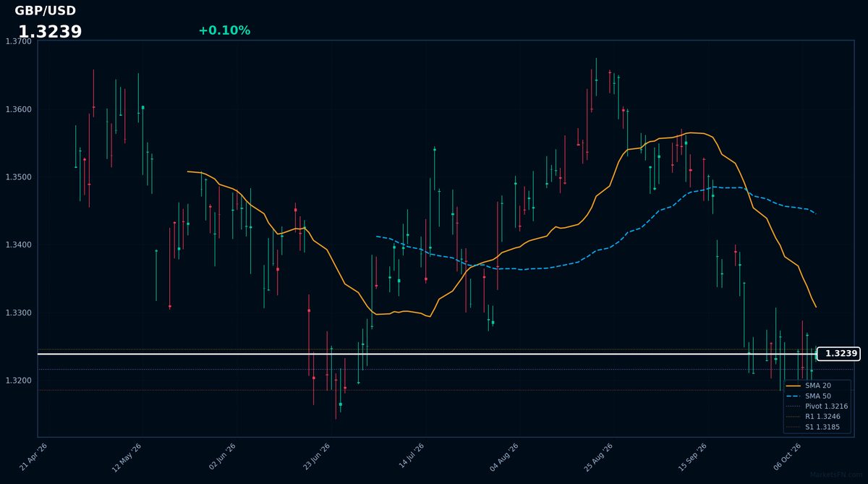Click the 02 Jun '26 date label

pyautogui.click(x=222, y=457)
